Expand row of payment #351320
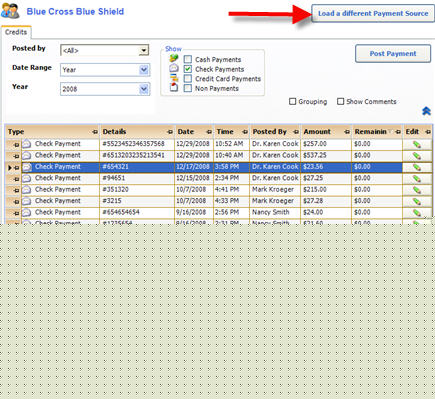This screenshot has width=435, height=399. [16, 190]
